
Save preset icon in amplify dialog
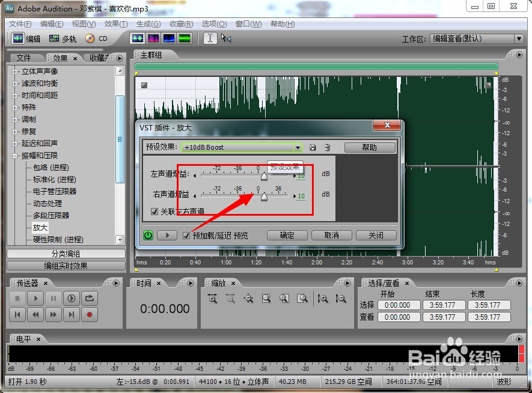[313, 147]
